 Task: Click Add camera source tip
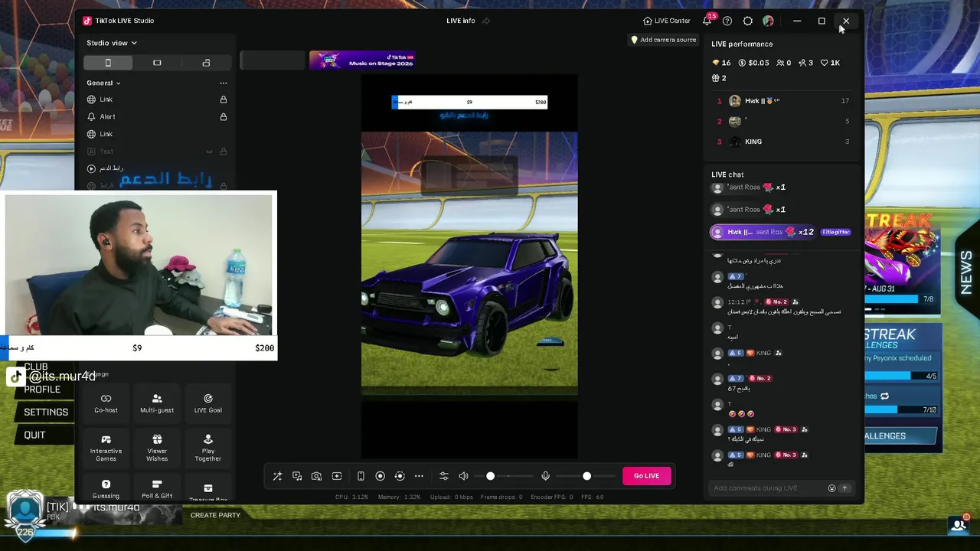tap(663, 40)
